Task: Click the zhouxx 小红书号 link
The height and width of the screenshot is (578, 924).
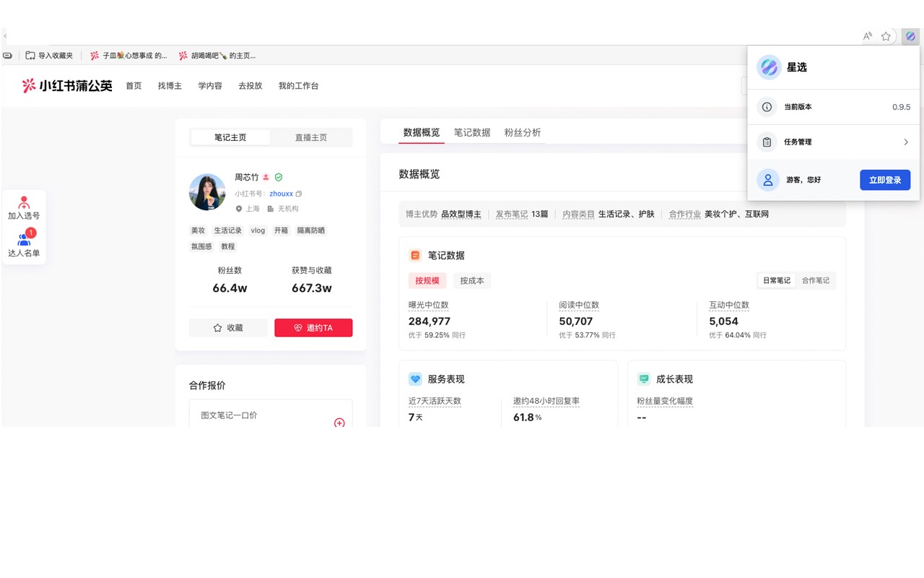Action: click(x=282, y=194)
